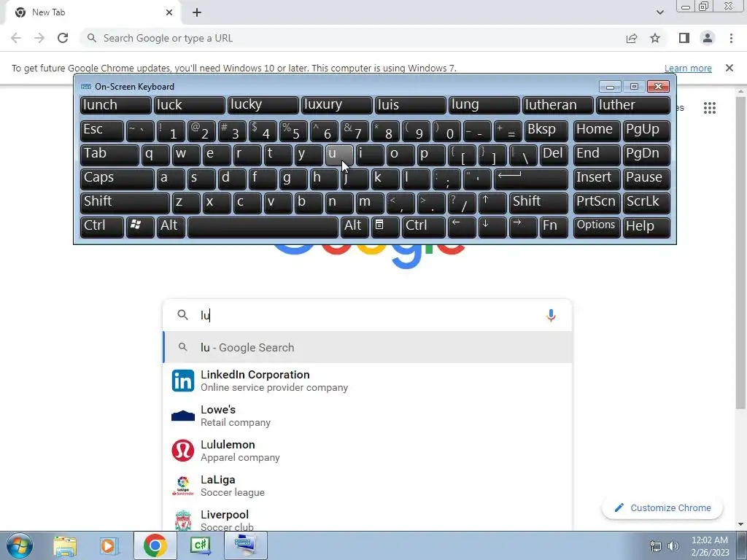Tap the Enter key arrow icon

tap(531, 178)
